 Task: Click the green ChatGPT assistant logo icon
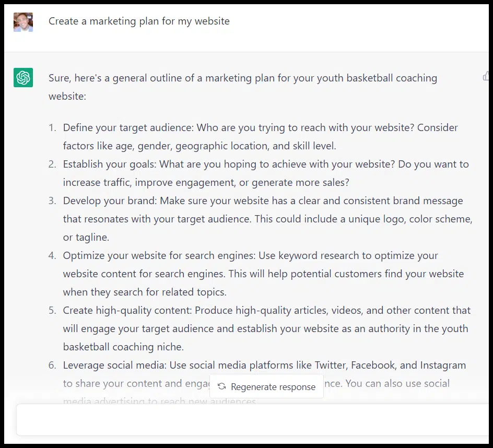pyautogui.click(x=23, y=77)
